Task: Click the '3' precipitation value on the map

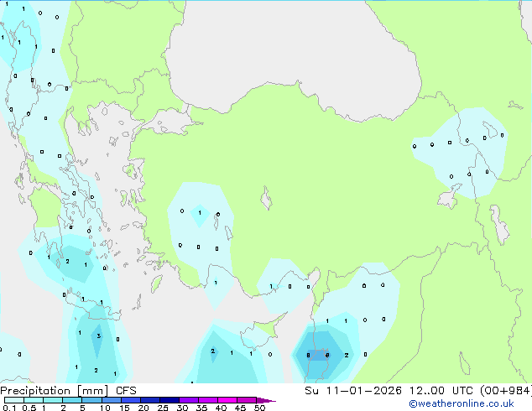Action: pos(99,336)
